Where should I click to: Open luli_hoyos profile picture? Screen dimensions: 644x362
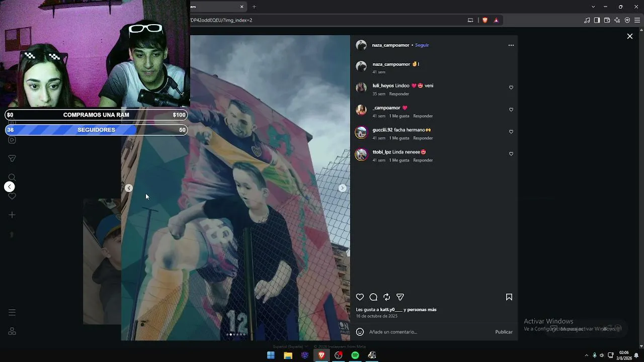[361, 88]
